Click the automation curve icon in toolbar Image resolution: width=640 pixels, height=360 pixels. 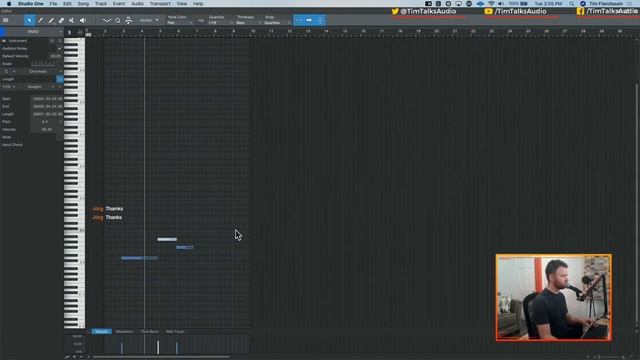click(107, 20)
